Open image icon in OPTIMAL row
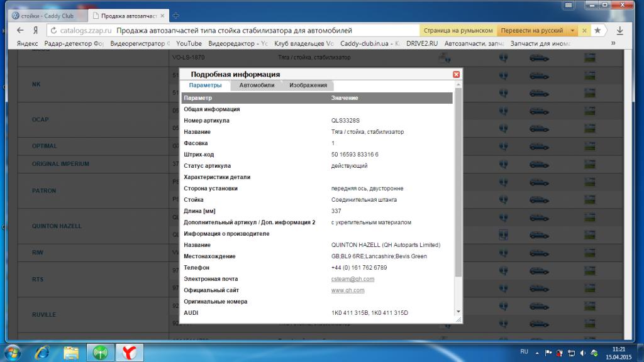The height and width of the screenshot is (362, 644). click(590, 146)
